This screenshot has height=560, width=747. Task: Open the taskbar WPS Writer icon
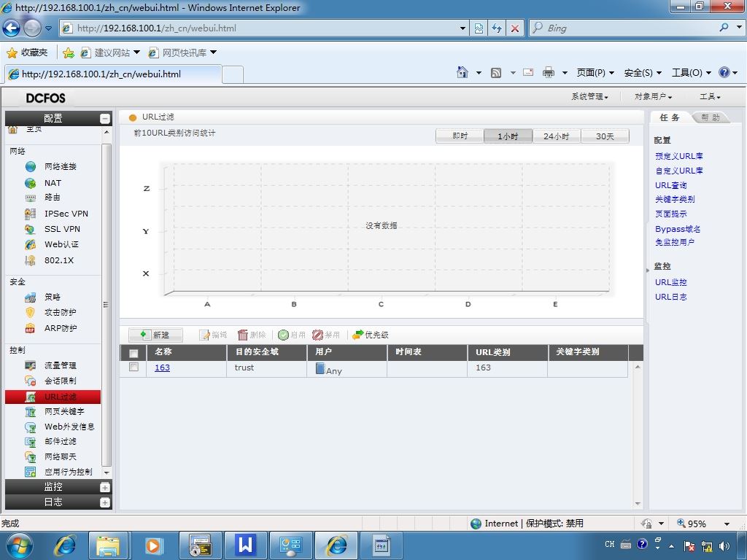click(246, 545)
